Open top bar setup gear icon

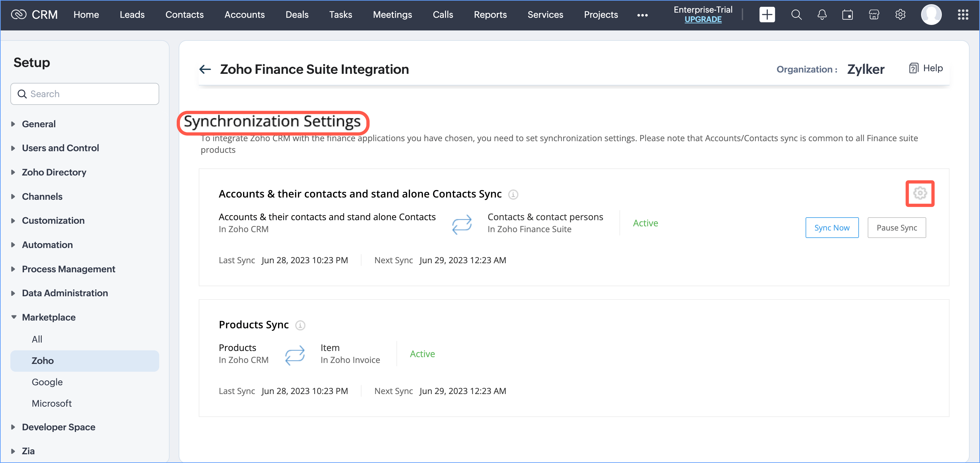[x=900, y=15]
